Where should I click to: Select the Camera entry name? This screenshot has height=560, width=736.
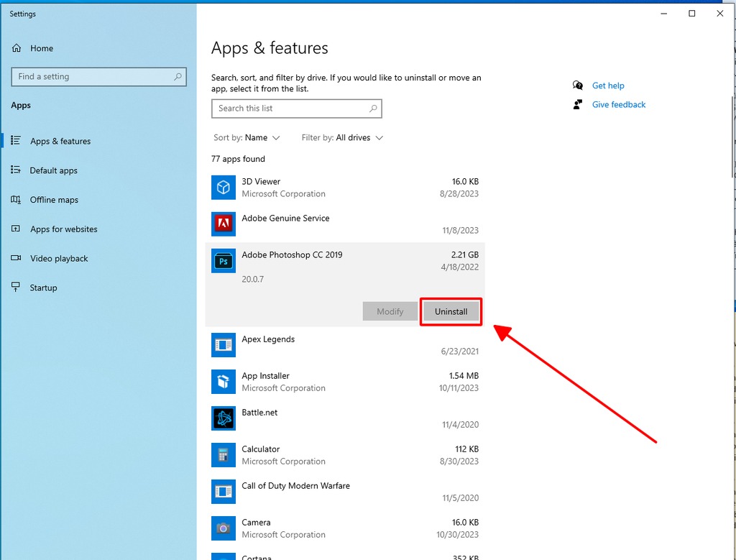click(x=256, y=522)
